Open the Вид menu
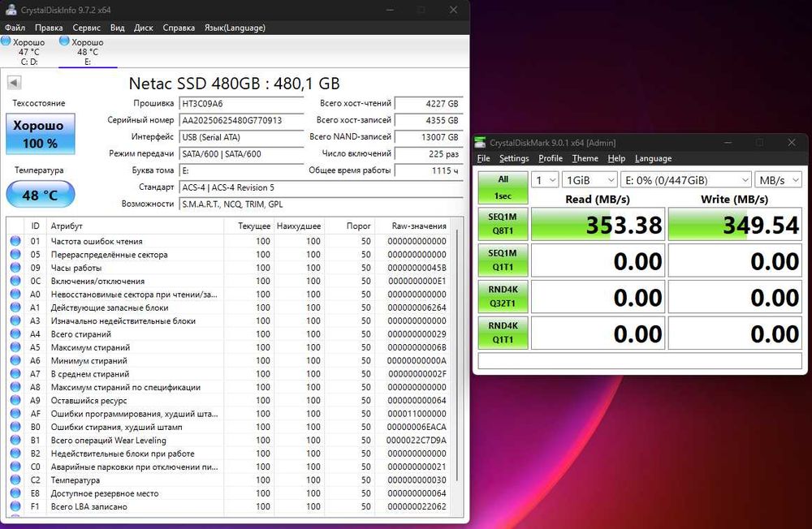 tap(118, 28)
